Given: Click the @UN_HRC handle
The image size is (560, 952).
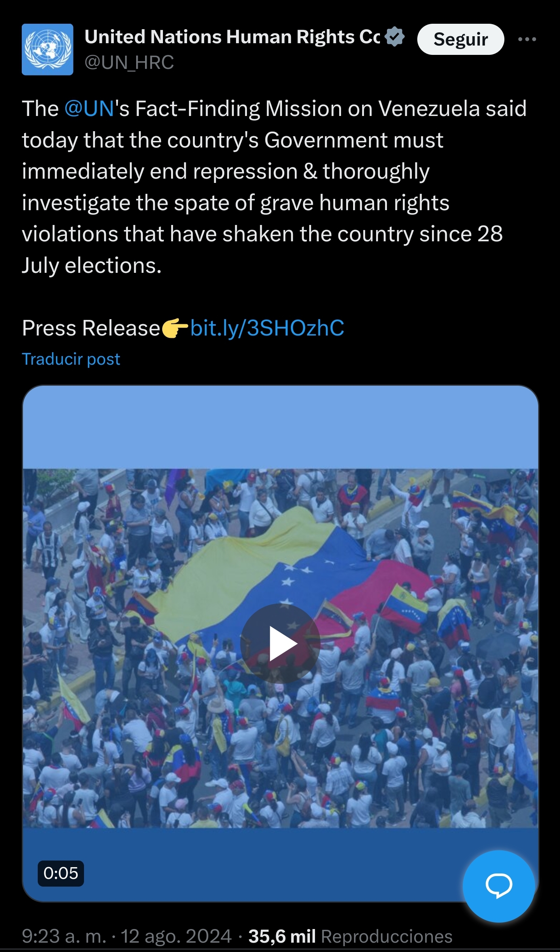Looking at the screenshot, I should coord(129,62).
